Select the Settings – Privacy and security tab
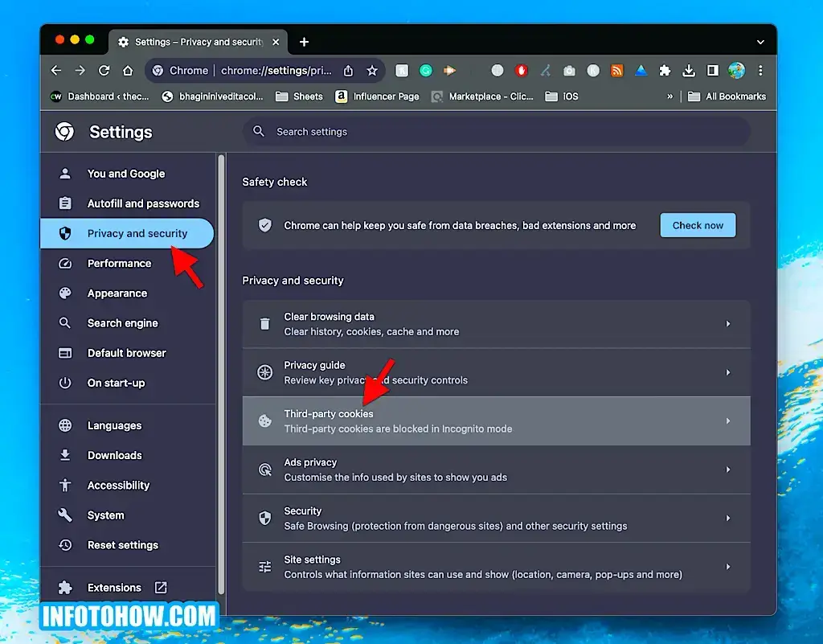 point(199,42)
